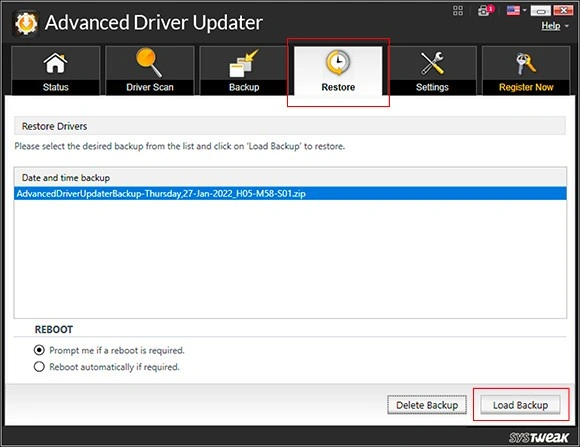Switch to the Settings tab label
This screenshot has height=447, width=580.
coord(432,87)
